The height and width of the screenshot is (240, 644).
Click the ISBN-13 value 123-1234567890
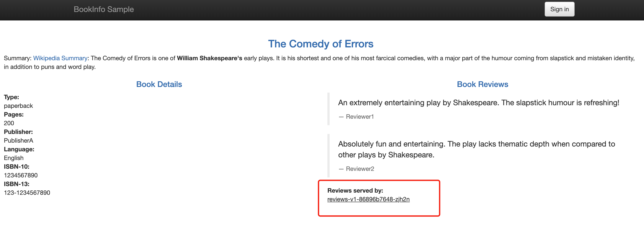point(27,193)
